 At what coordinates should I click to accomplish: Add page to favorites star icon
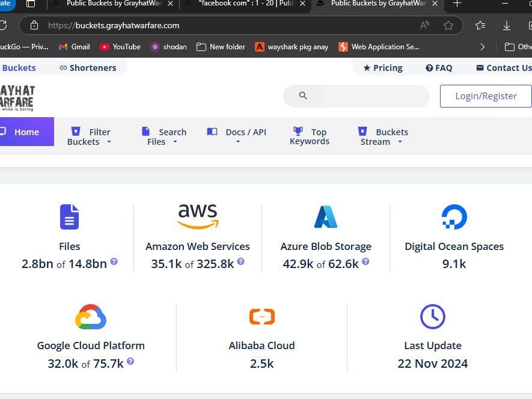pyautogui.click(x=448, y=25)
